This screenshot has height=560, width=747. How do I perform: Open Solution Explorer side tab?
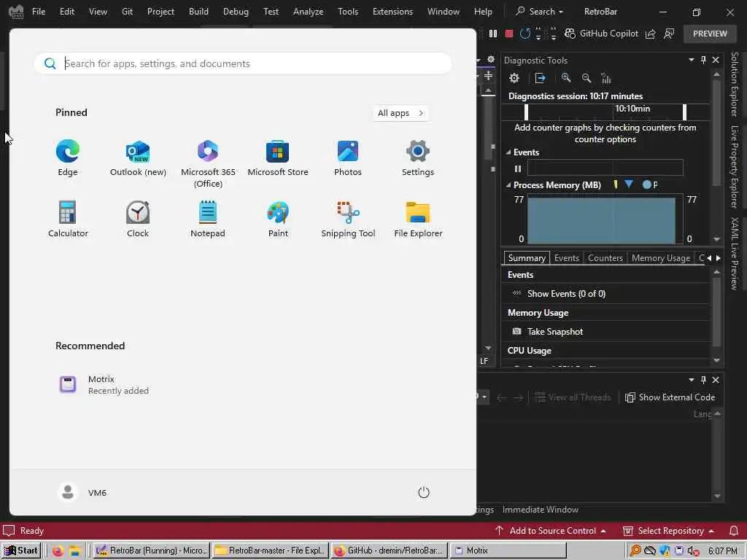click(x=735, y=84)
